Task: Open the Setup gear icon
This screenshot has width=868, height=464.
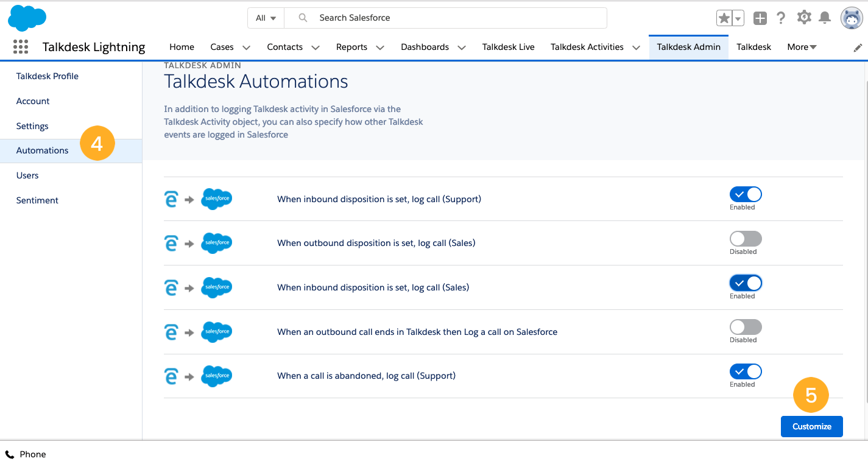Action: click(x=804, y=18)
